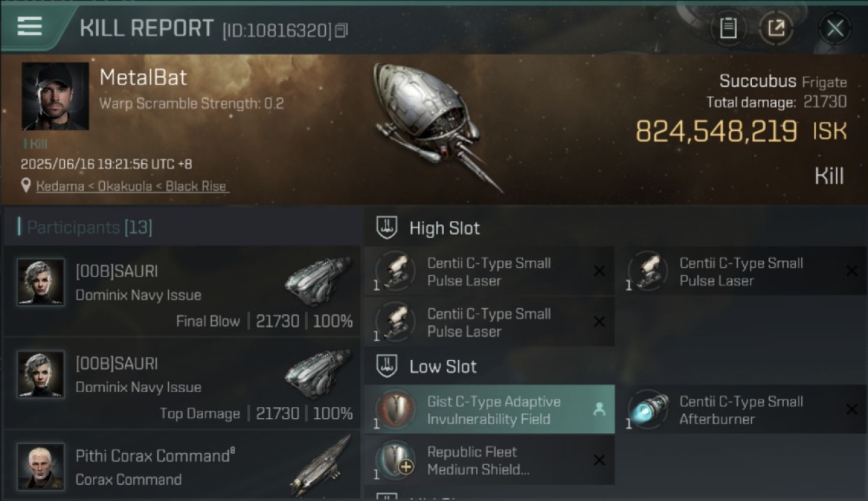Click the clipboard notes icon in header
Viewport: 868px width, 501px height.
point(728,28)
